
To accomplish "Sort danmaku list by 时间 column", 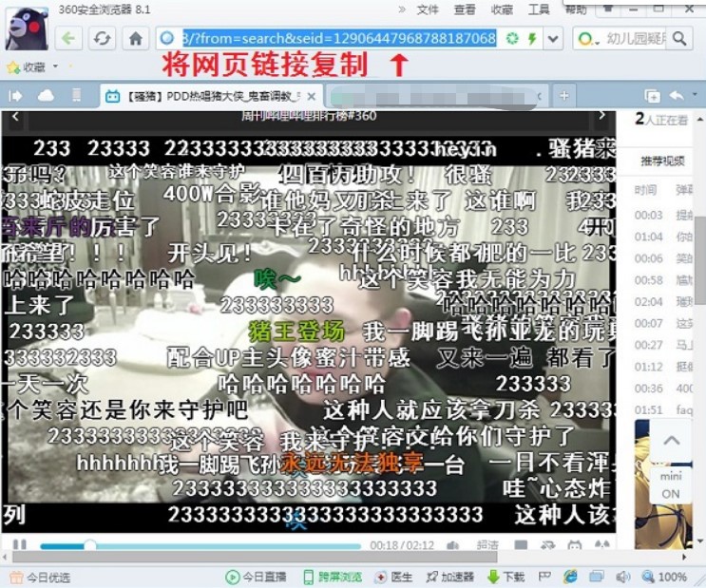I will 646,190.
